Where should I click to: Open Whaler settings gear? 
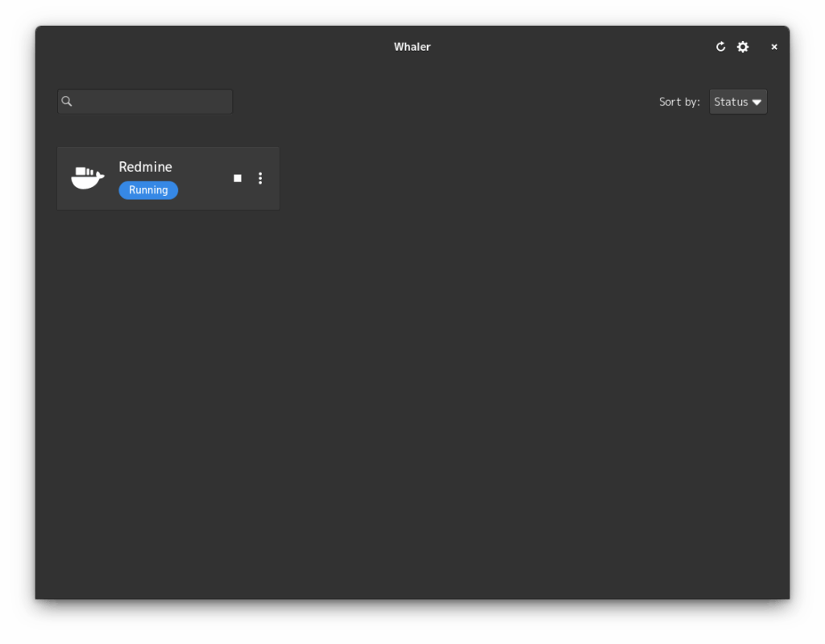[x=742, y=47]
